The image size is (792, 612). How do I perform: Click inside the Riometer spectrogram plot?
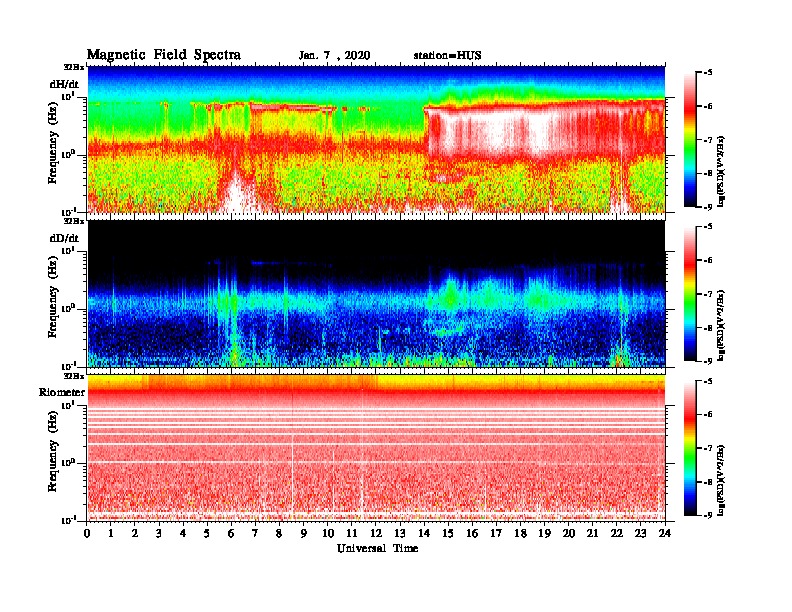pyautogui.click(x=376, y=448)
